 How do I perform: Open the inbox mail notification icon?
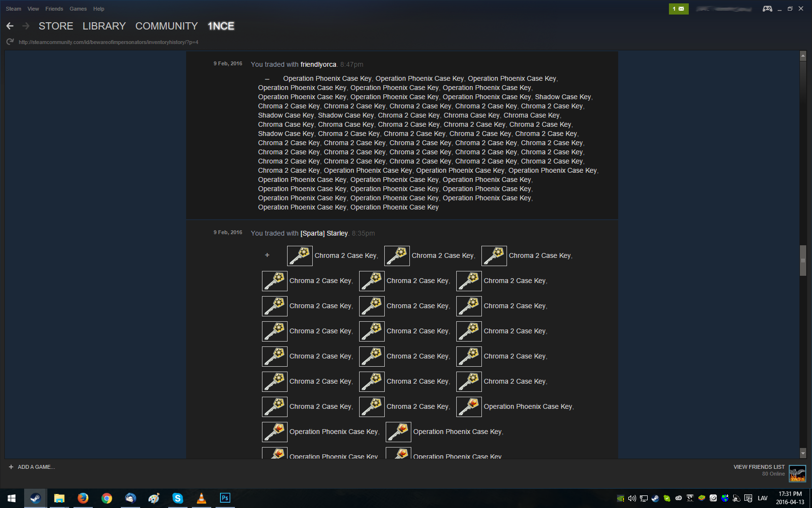click(x=679, y=9)
